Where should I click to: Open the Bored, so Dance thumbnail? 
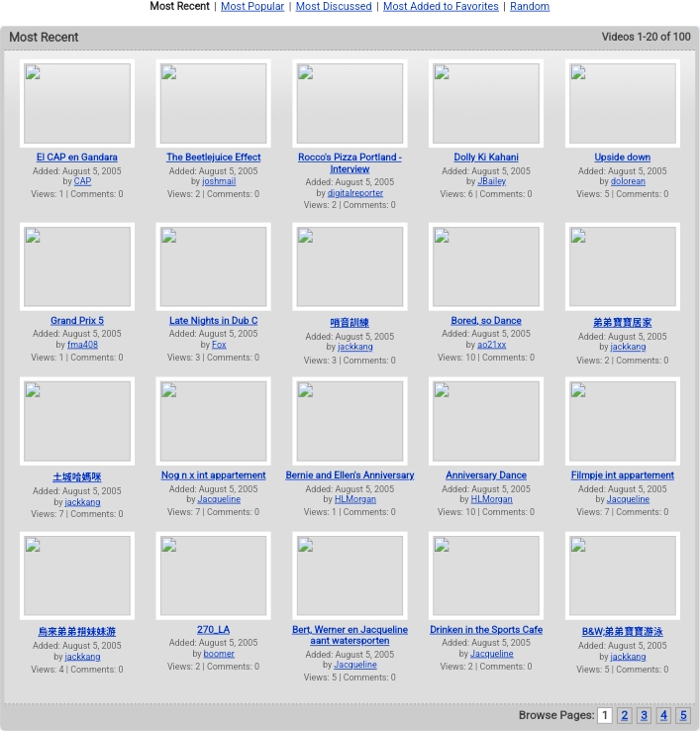(x=486, y=266)
